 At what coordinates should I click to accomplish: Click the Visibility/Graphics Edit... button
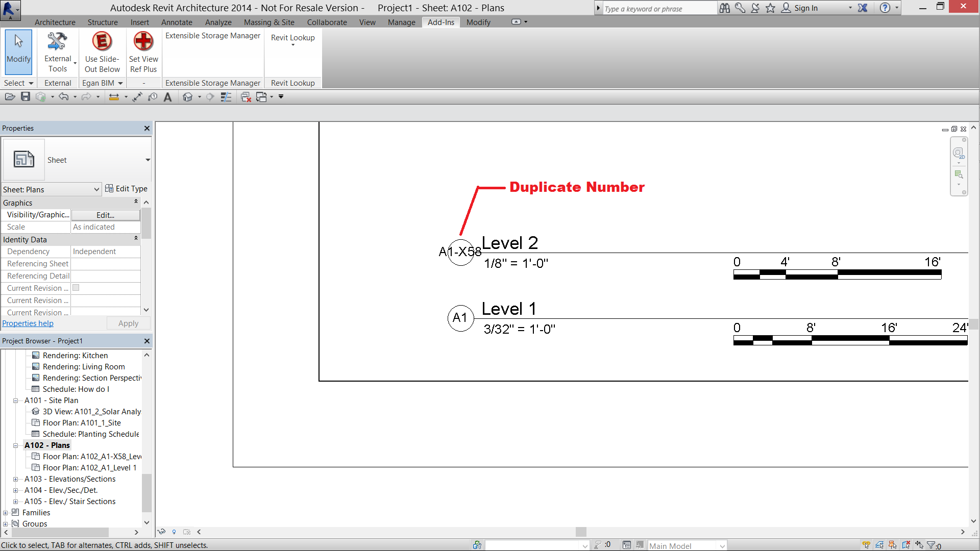coord(106,215)
